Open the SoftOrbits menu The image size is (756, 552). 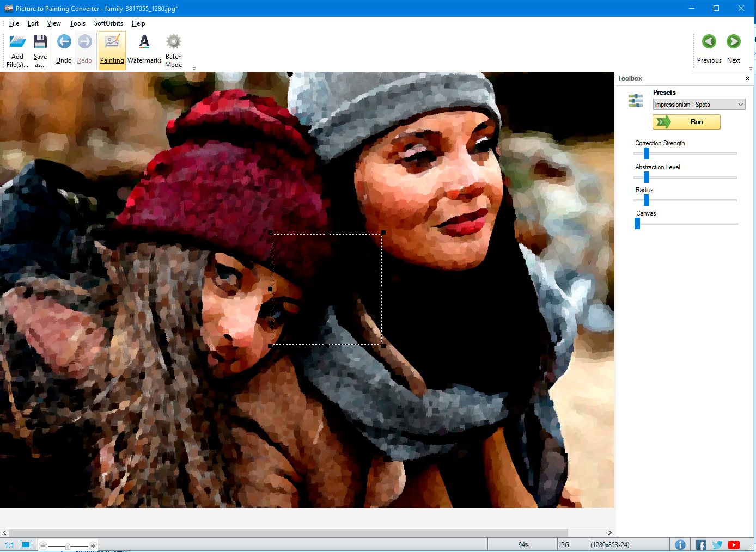[108, 23]
